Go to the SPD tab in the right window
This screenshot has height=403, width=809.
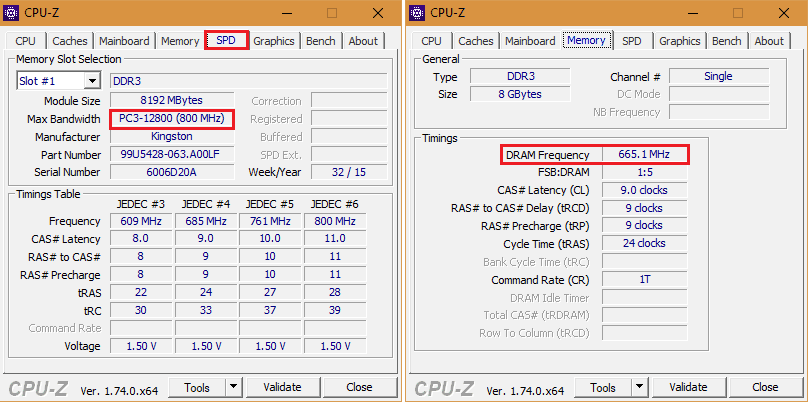click(632, 41)
